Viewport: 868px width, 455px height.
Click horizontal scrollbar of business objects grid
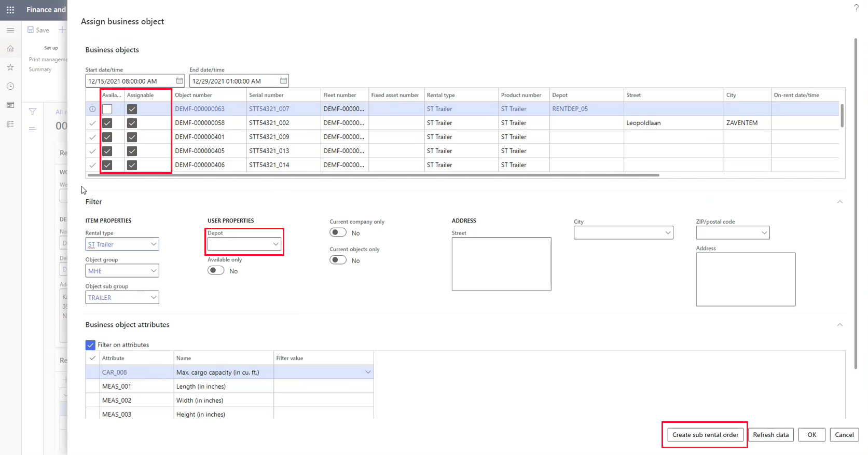374,175
